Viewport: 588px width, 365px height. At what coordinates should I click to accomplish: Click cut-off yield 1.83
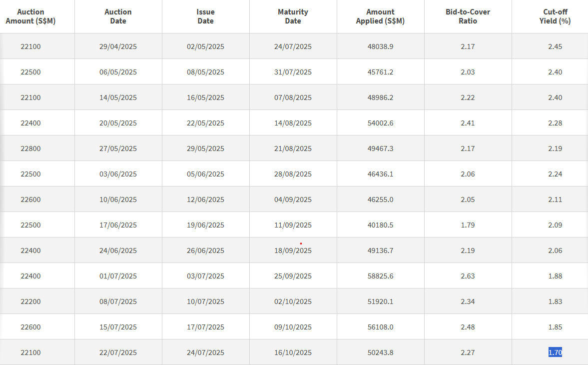pos(555,301)
